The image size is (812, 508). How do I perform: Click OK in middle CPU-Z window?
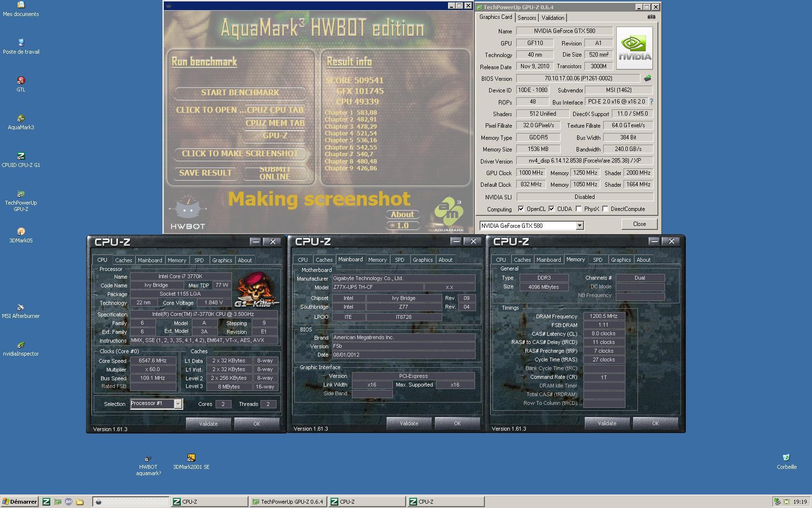(457, 423)
